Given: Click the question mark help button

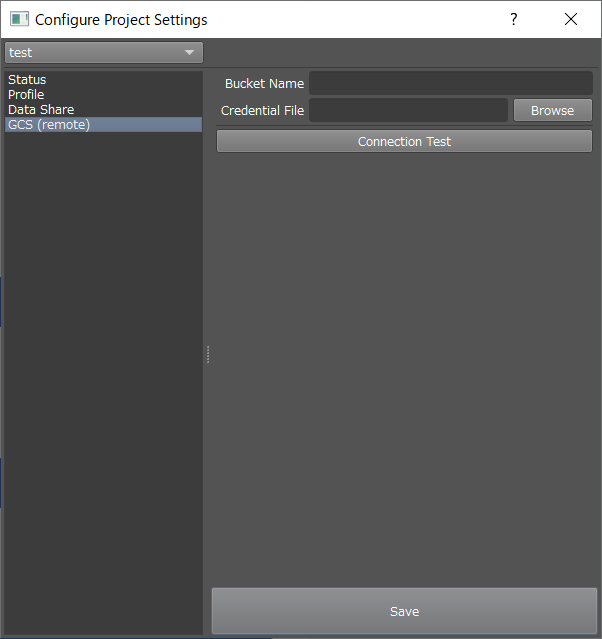Looking at the screenshot, I should click(514, 19).
